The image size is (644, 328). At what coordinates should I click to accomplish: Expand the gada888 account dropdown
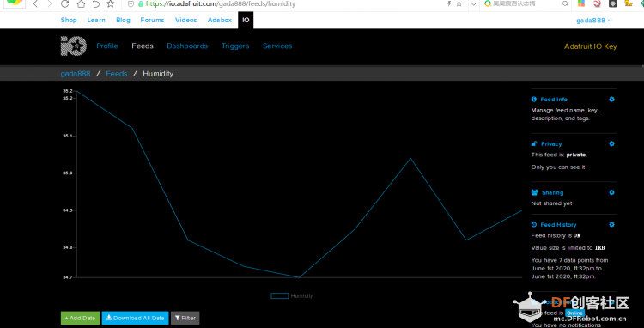click(594, 21)
